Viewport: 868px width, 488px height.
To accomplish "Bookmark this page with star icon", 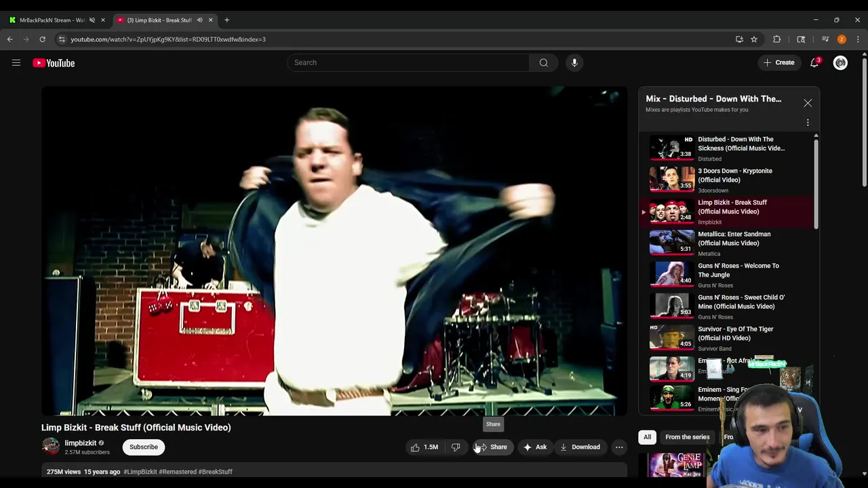I will point(754,39).
